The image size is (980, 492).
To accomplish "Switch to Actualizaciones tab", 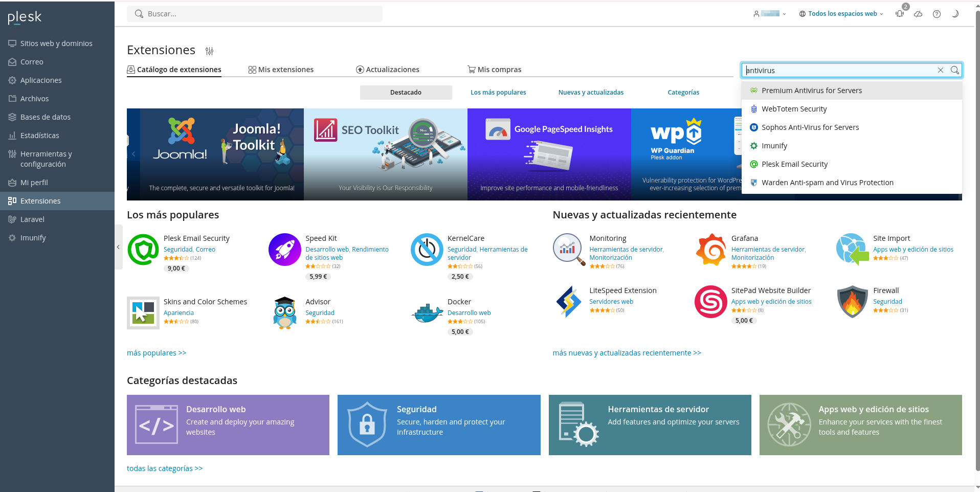I will coord(388,70).
